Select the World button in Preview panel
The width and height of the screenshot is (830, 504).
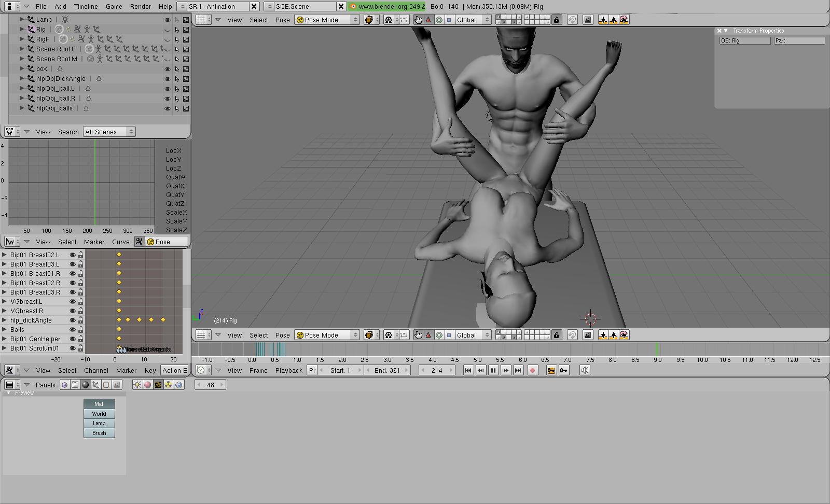coord(99,414)
